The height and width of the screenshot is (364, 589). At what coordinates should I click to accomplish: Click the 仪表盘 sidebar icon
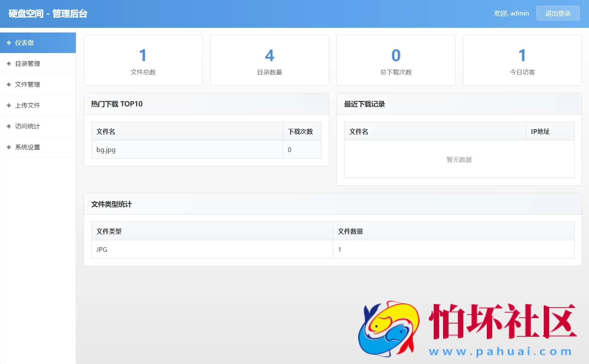[9, 43]
